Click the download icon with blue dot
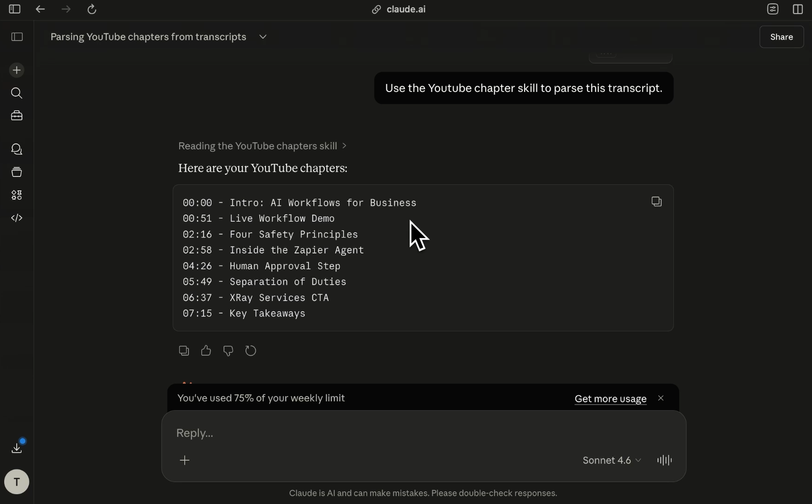This screenshot has width=812, height=504. pyautogui.click(x=17, y=448)
